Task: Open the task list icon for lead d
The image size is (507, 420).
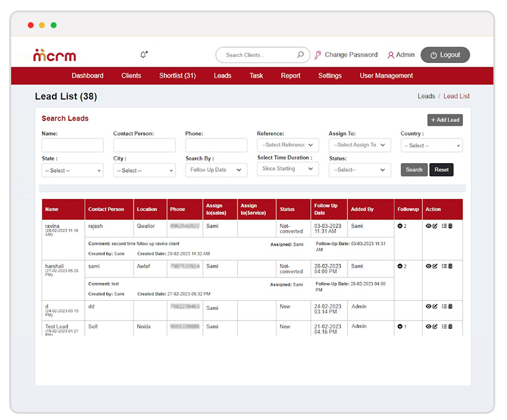Action: (x=443, y=306)
